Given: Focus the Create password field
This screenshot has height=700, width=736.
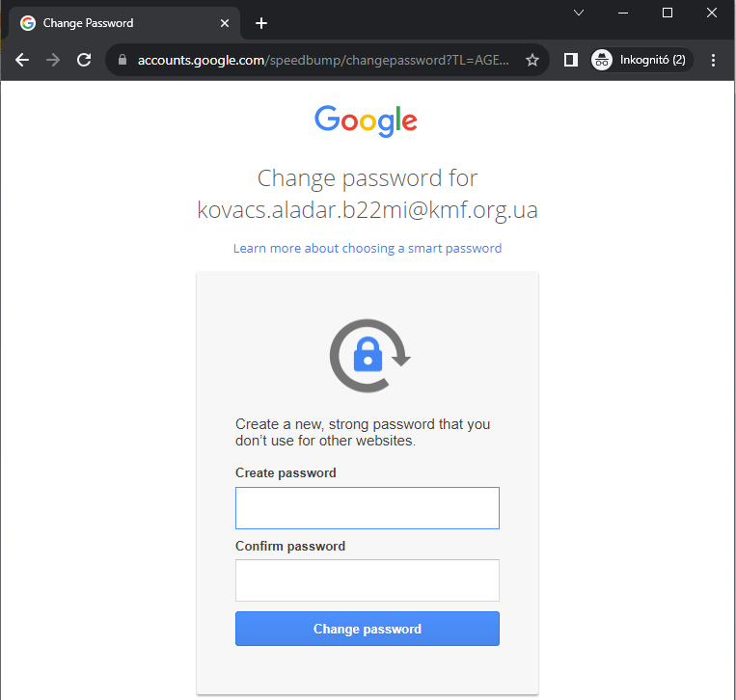Looking at the screenshot, I should point(368,508).
